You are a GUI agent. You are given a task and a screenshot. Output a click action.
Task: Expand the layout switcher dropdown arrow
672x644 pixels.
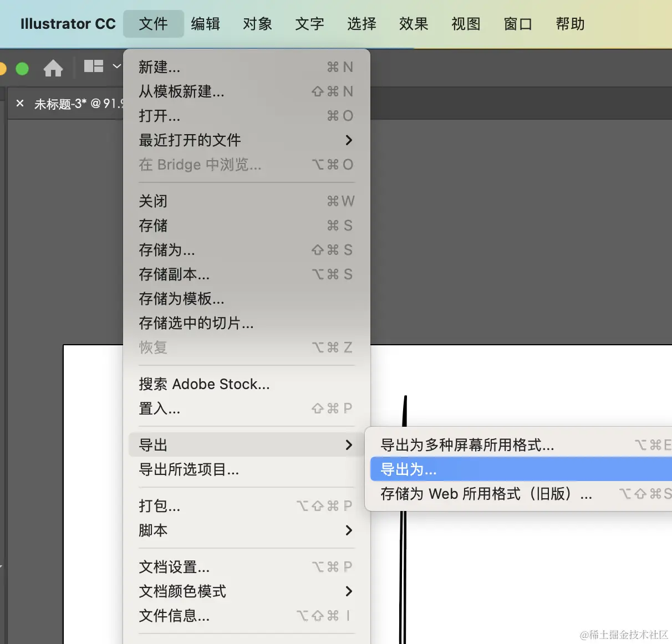pyautogui.click(x=117, y=67)
